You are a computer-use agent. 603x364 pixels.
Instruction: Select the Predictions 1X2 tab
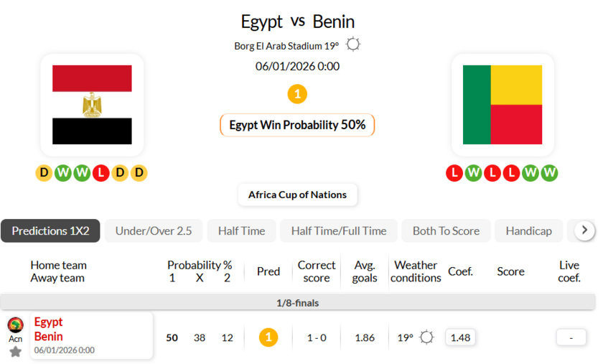click(50, 230)
